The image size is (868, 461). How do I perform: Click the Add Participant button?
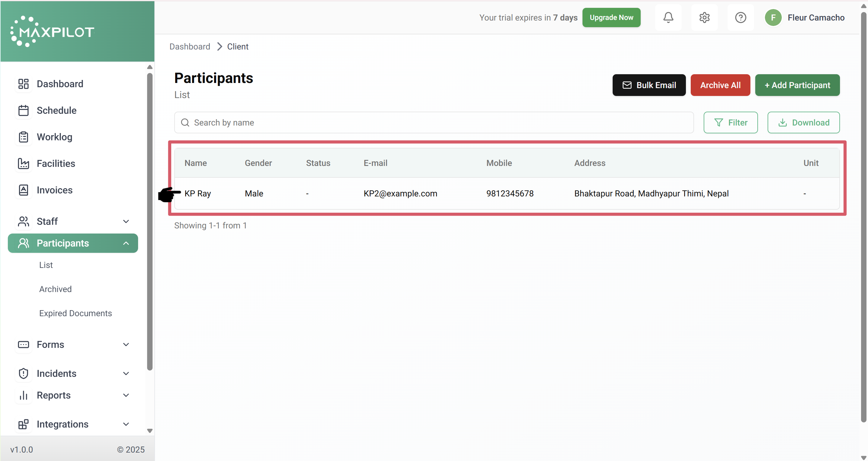(x=797, y=85)
